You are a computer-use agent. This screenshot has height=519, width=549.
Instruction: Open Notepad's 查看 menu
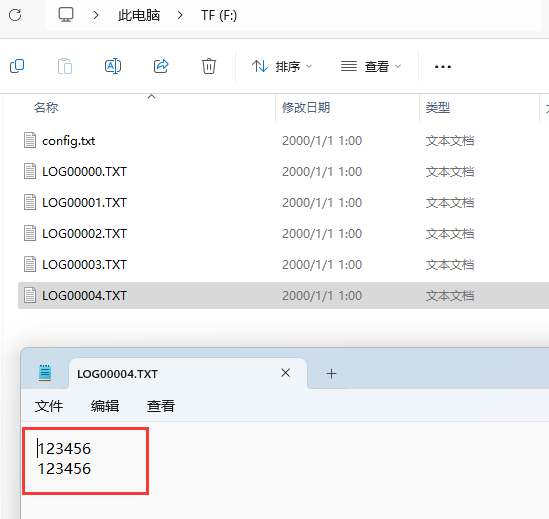pyautogui.click(x=161, y=406)
